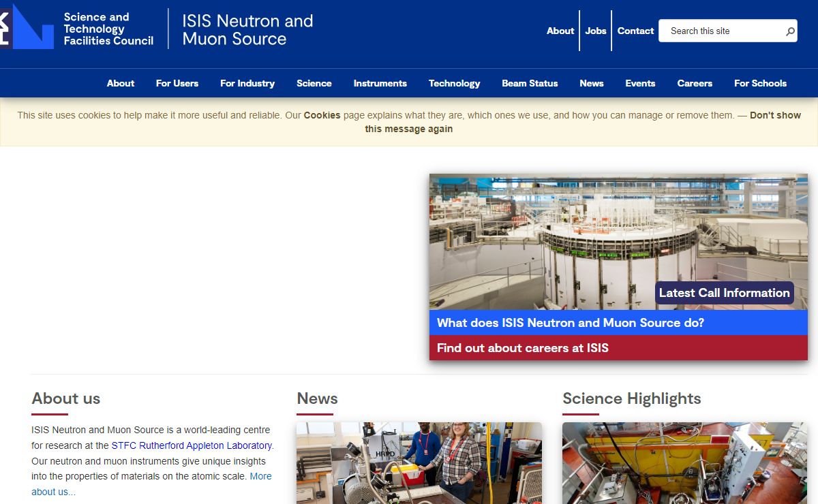Open the For Industry menu
This screenshot has width=818, height=504.
pyautogui.click(x=247, y=83)
